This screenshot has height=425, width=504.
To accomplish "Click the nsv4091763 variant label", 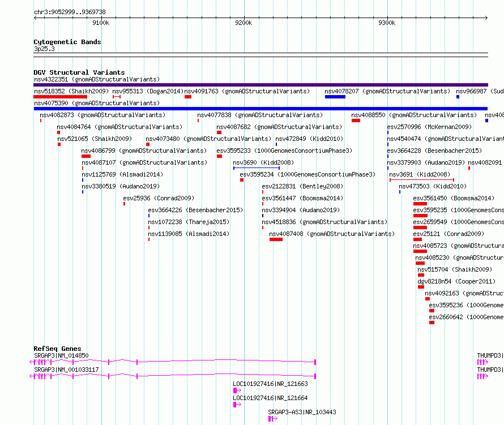I will pyautogui.click(x=247, y=91).
